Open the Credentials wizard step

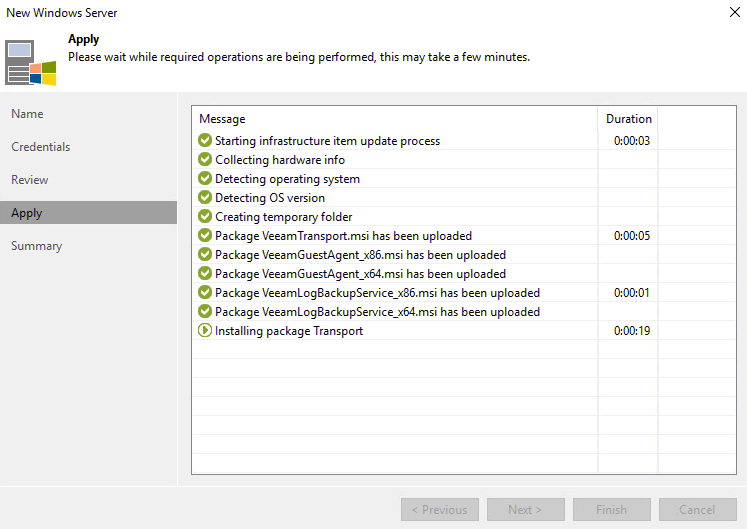(41, 147)
